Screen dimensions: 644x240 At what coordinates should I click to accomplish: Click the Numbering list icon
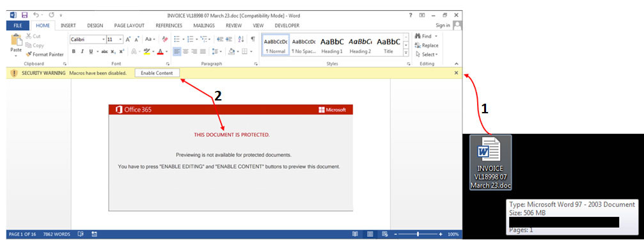(190, 40)
